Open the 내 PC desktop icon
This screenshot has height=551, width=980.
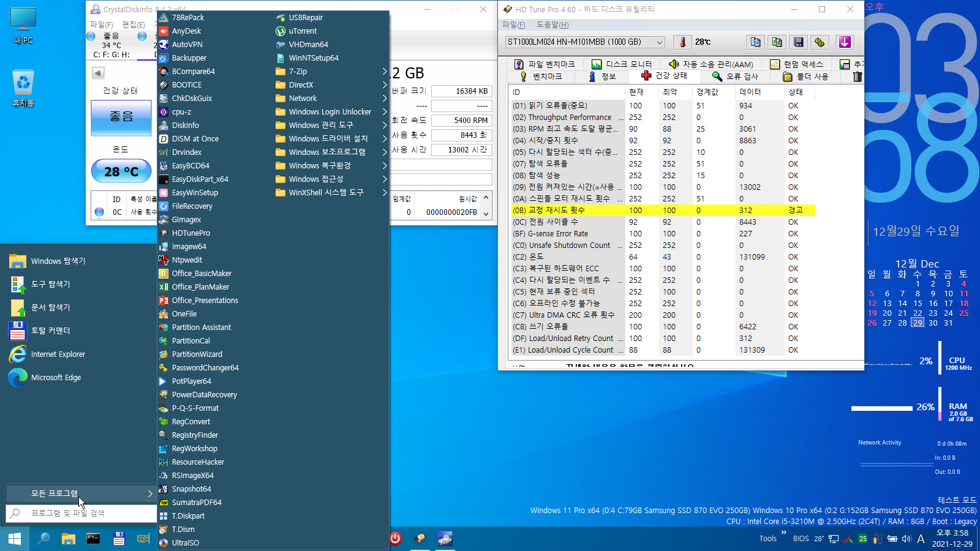[23, 26]
